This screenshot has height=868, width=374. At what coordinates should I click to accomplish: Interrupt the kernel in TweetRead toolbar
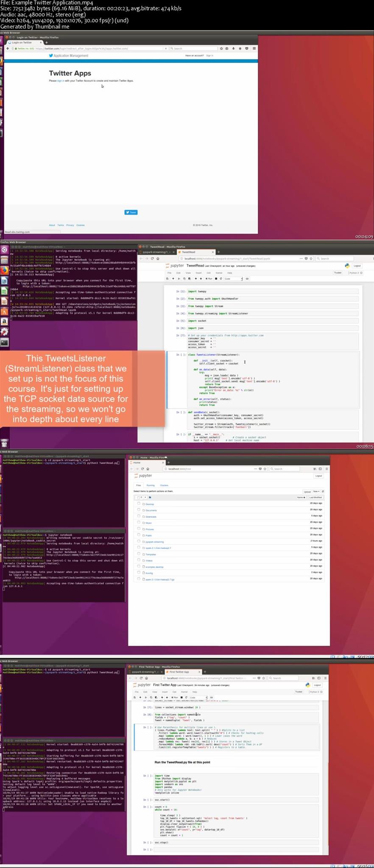pos(216,278)
